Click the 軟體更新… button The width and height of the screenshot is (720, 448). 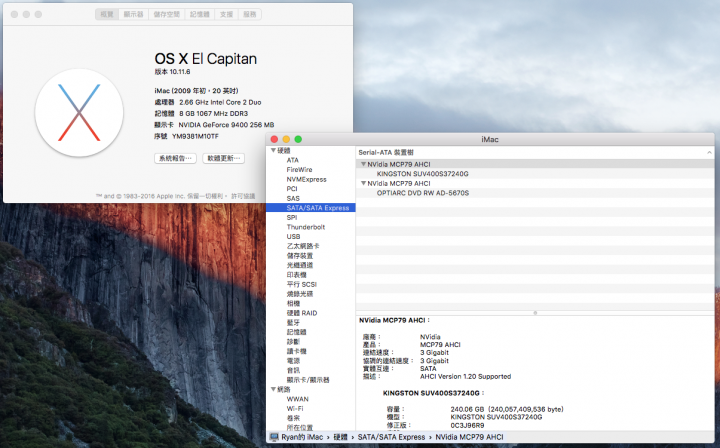click(x=224, y=158)
